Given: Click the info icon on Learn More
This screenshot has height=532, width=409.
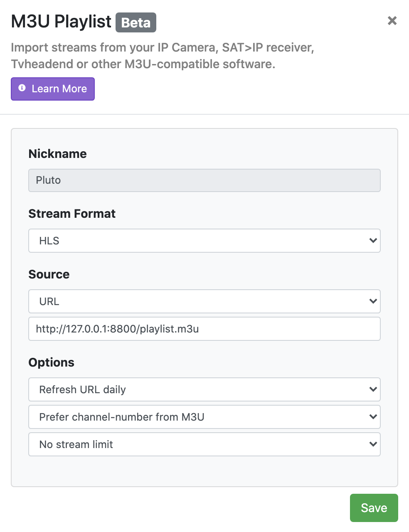Looking at the screenshot, I should click(22, 88).
